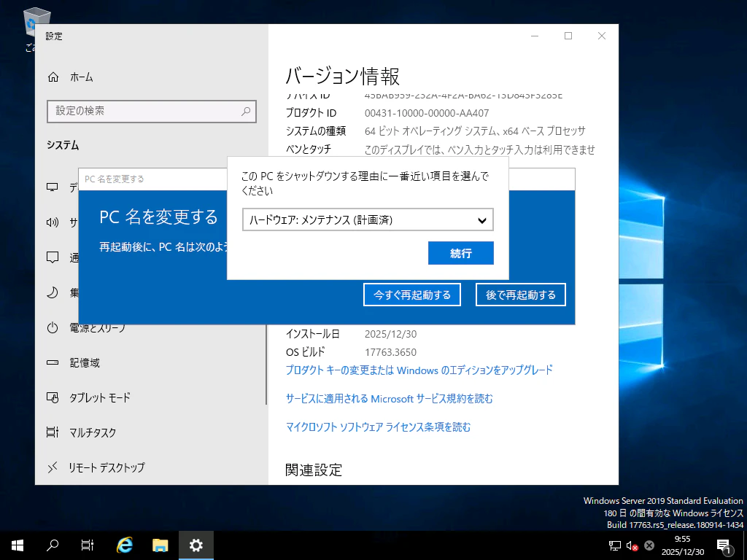
Task: Click the タブレット モード tablet icon
Action: (51, 397)
